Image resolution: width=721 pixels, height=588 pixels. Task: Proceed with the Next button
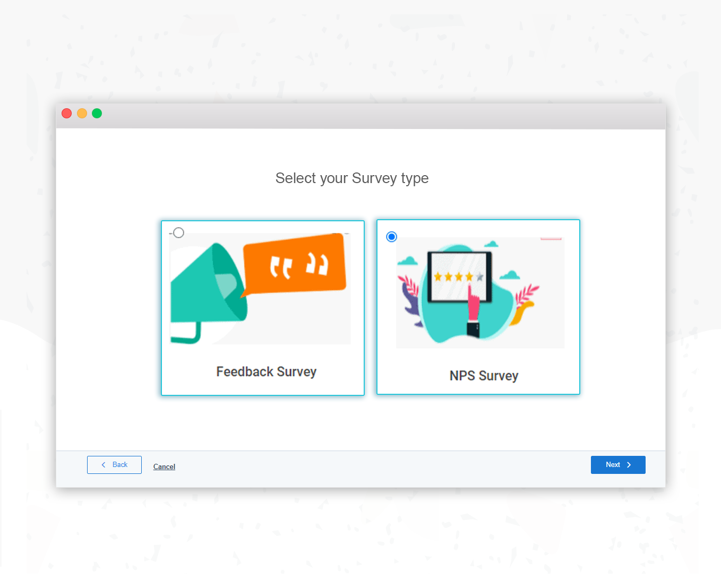(x=618, y=465)
